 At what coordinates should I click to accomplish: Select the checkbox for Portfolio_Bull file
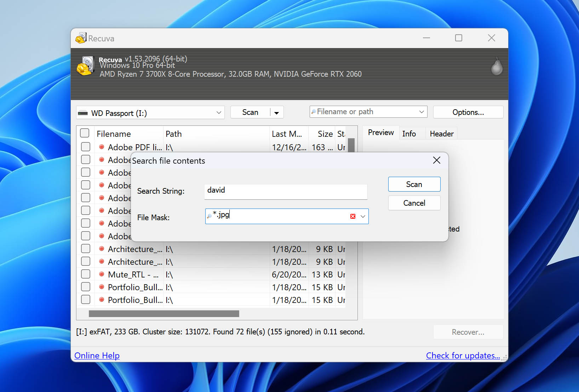point(86,287)
